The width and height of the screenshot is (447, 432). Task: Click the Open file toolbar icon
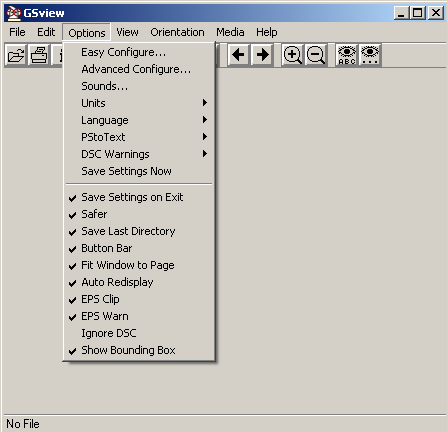tap(16, 55)
